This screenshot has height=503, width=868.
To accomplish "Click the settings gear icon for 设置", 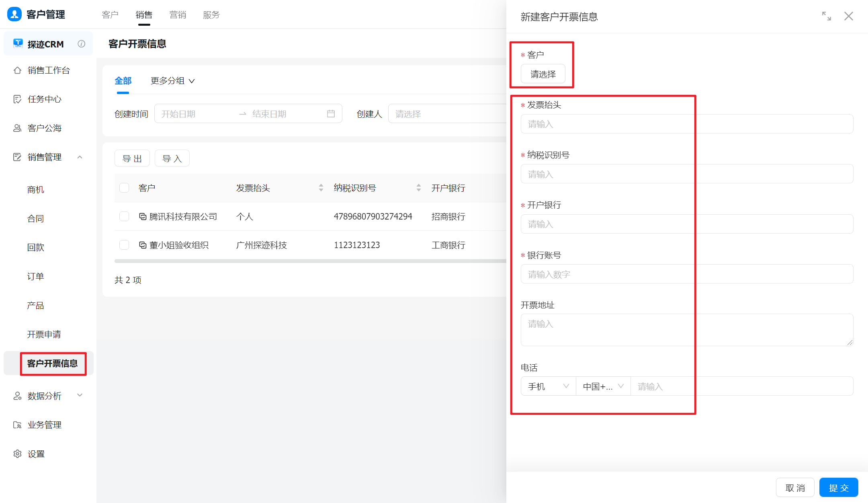I will (17, 454).
